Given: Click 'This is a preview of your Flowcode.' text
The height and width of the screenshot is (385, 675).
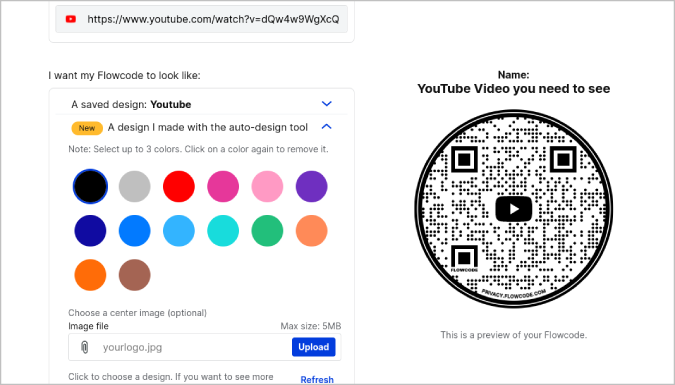Looking at the screenshot, I should (x=514, y=335).
